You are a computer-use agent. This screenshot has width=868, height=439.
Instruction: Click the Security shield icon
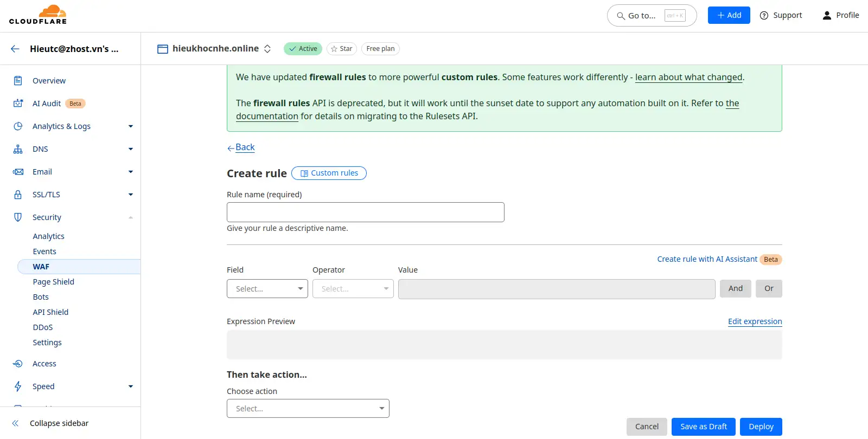pos(18,217)
